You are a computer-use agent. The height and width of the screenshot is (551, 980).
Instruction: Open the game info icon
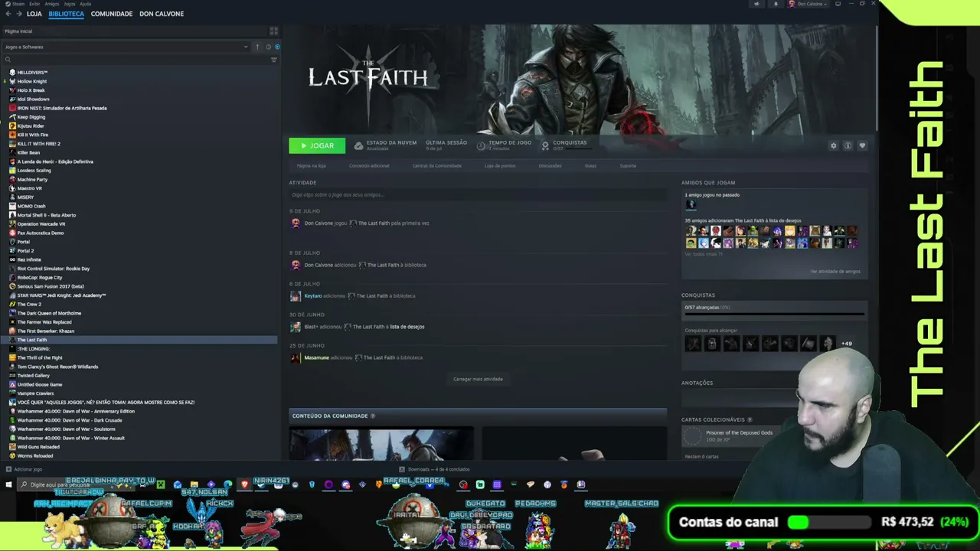(x=848, y=145)
